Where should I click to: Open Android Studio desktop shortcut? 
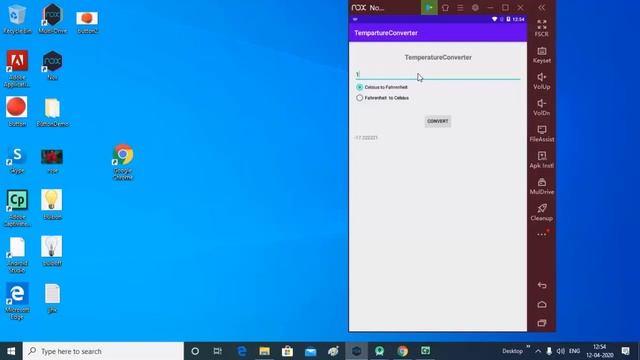17,255
